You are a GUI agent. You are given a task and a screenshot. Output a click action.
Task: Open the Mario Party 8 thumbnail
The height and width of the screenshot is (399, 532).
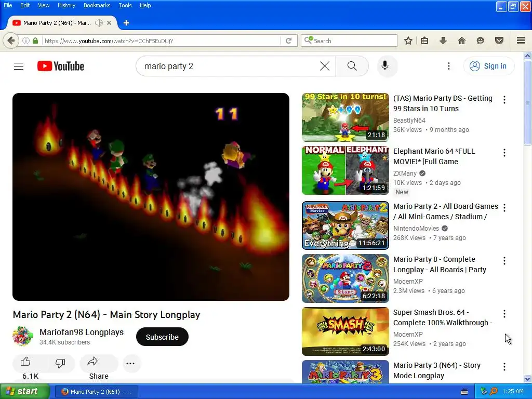pyautogui.click(x=345, y=278)
